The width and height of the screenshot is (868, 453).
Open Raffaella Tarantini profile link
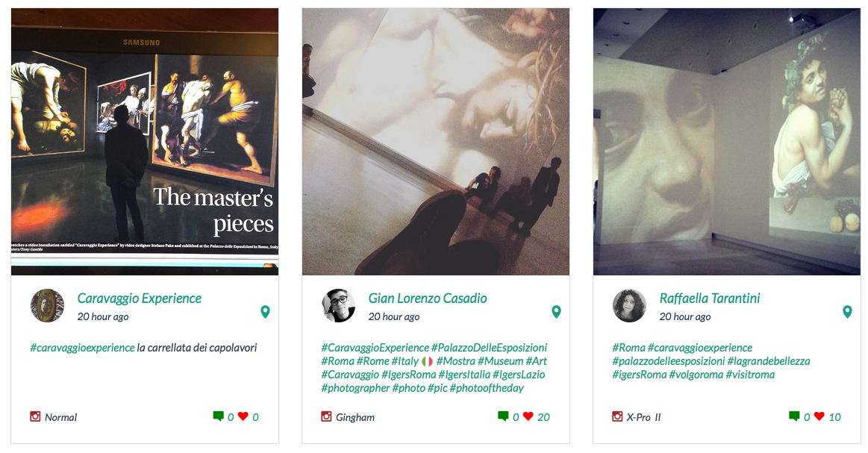710,298
